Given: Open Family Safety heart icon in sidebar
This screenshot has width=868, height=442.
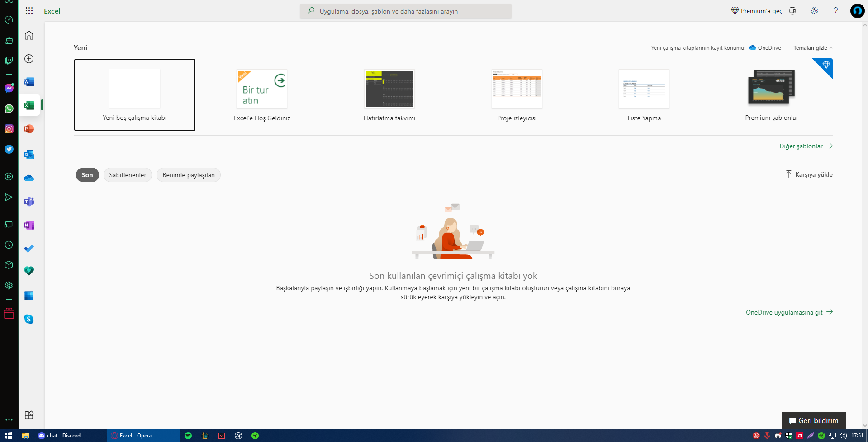Looking at the screenshot, I should 29,271.
